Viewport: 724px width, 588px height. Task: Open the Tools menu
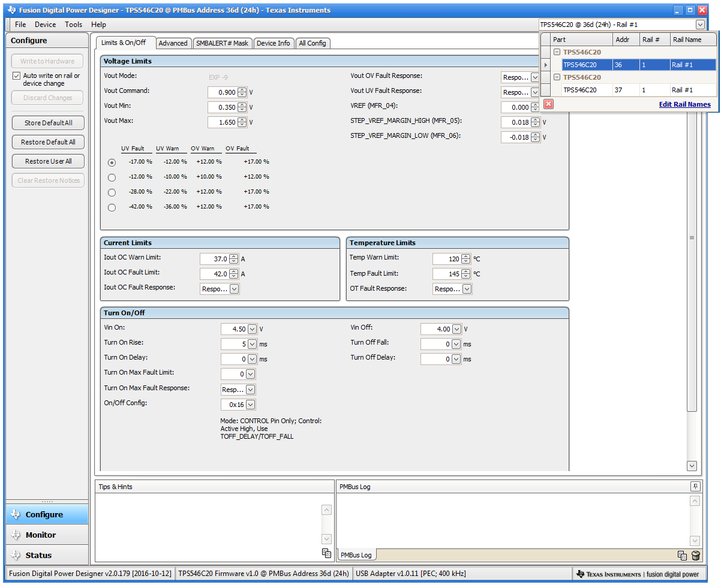73,25
